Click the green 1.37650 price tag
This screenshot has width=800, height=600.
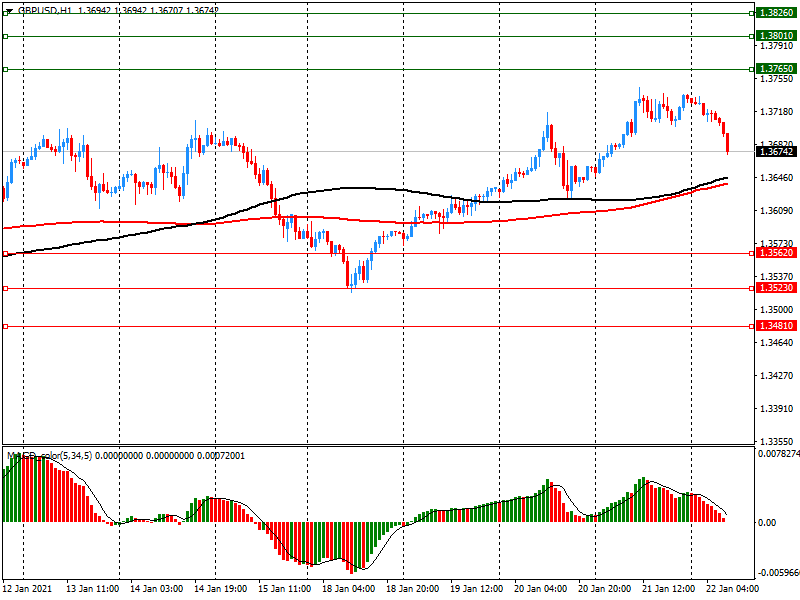pyautogui.click(x=776, y=69)
